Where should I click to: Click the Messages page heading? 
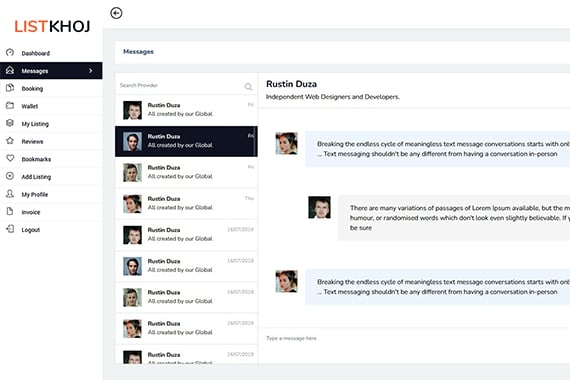pos(138,52)
